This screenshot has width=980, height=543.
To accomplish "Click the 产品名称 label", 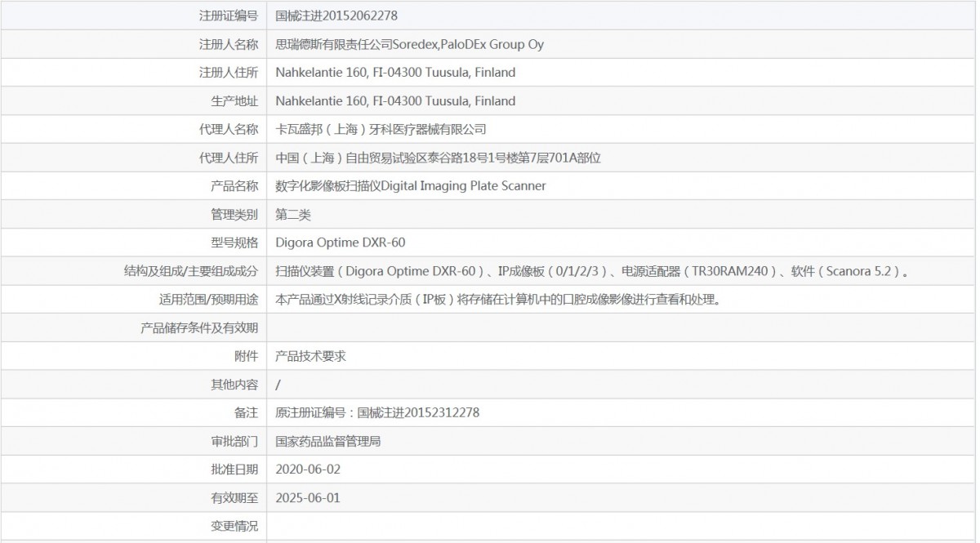I will click(234, 186).
